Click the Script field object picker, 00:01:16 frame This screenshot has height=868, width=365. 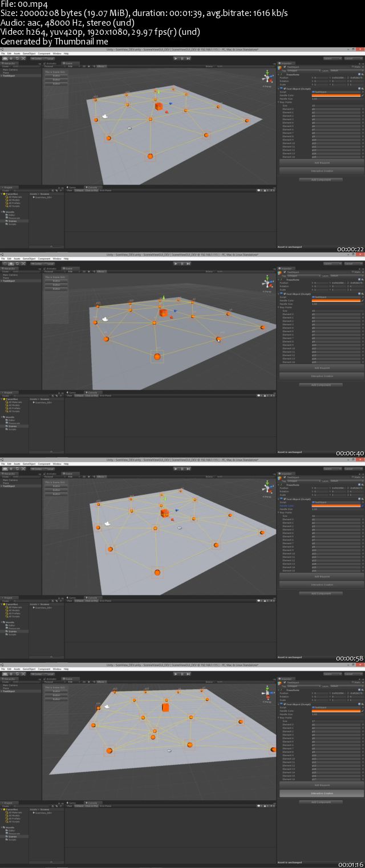(x=363, y=707)
